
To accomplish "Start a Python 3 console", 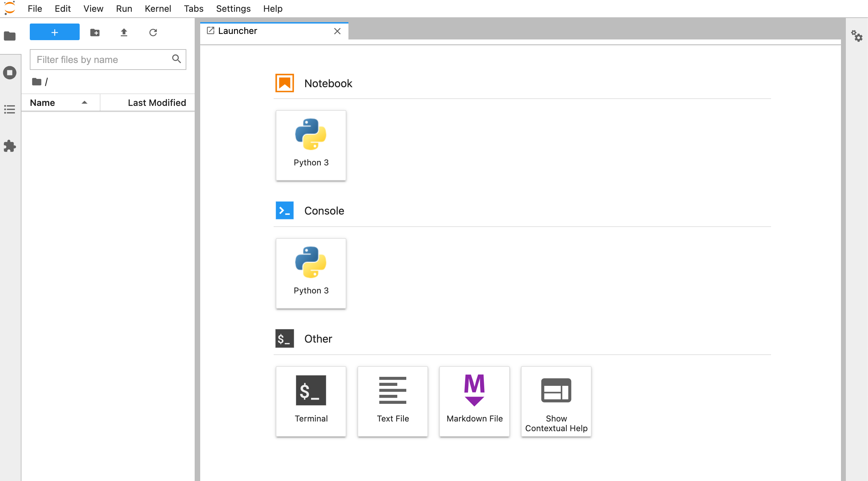I will tap(311, 273).
